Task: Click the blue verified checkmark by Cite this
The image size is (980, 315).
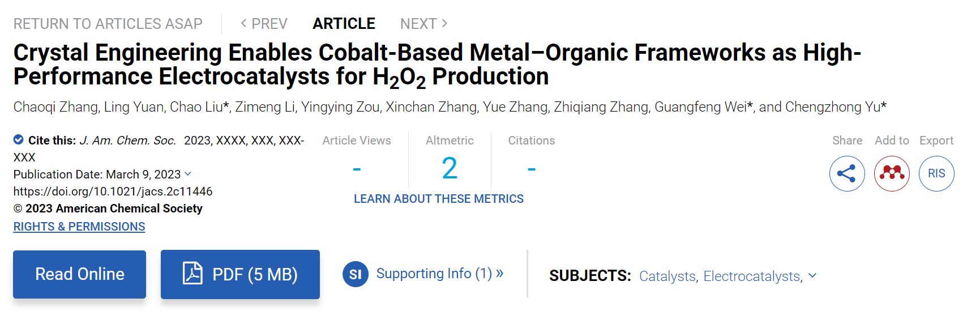Action: (x=19, y=139)
